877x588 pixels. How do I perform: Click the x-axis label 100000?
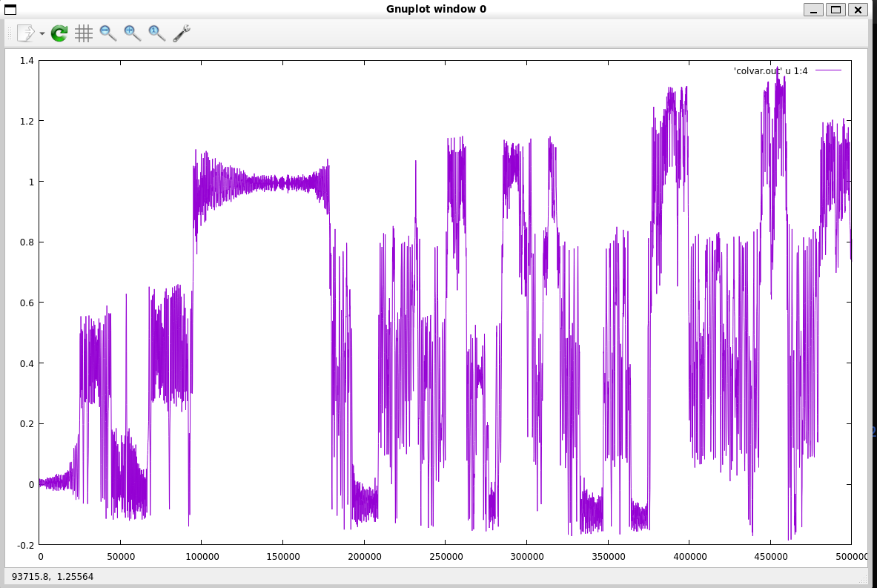click(x=202, y=557)
